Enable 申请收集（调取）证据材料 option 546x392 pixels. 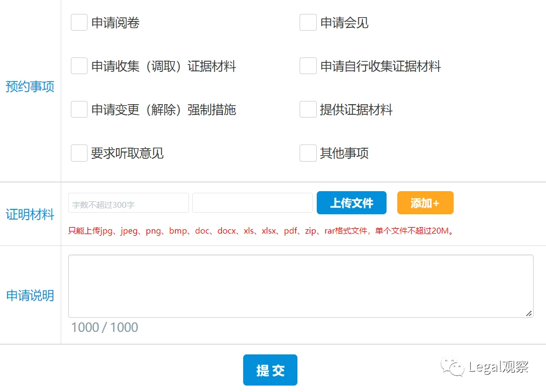coord(79,66)
